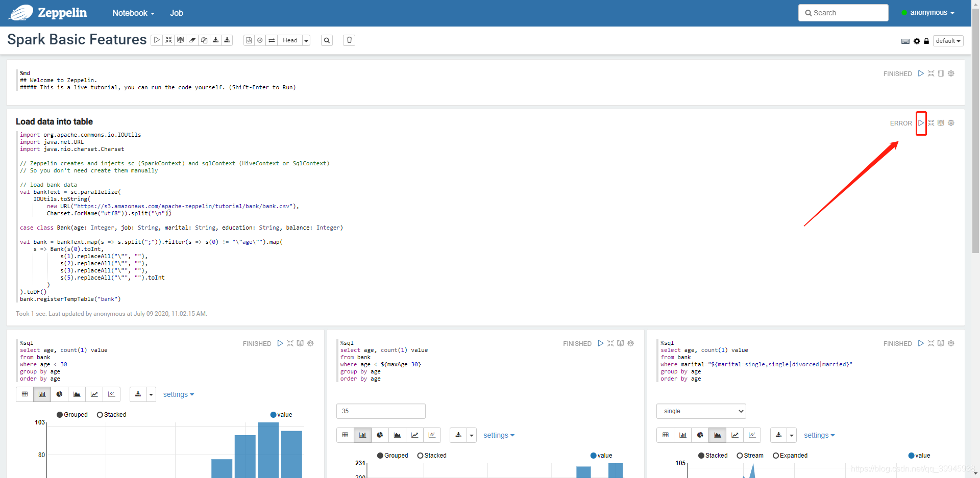Select scatter chart in the maxAge paragraph
The image size is (980, 478).
click(x=432, y=435)
